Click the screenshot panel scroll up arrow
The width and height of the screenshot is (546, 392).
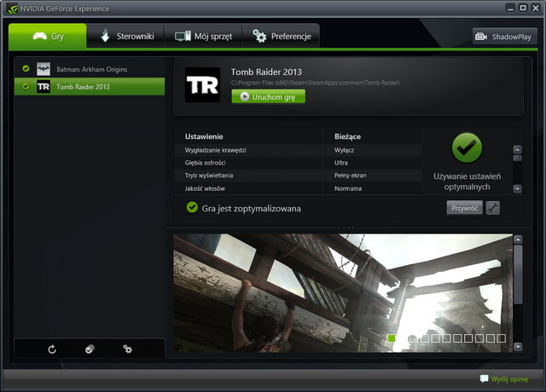(518, 239)
